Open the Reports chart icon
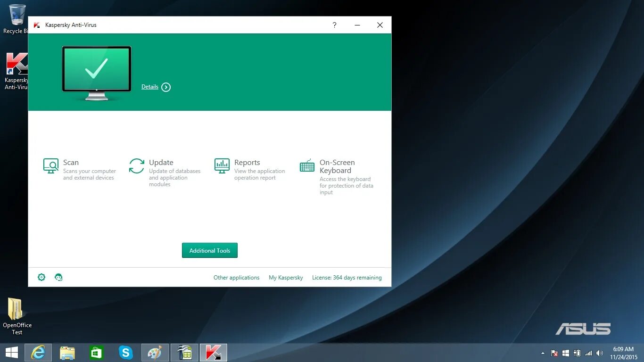This screenshot has width=644, height=362. [x=222, y=165]
